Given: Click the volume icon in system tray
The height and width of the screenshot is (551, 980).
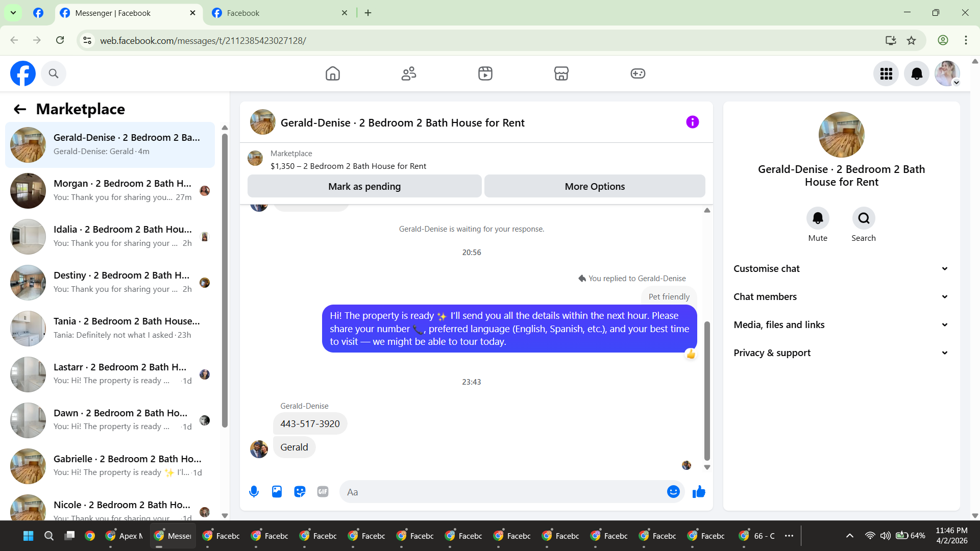Looking at the screenshot, I should [885, 536].
